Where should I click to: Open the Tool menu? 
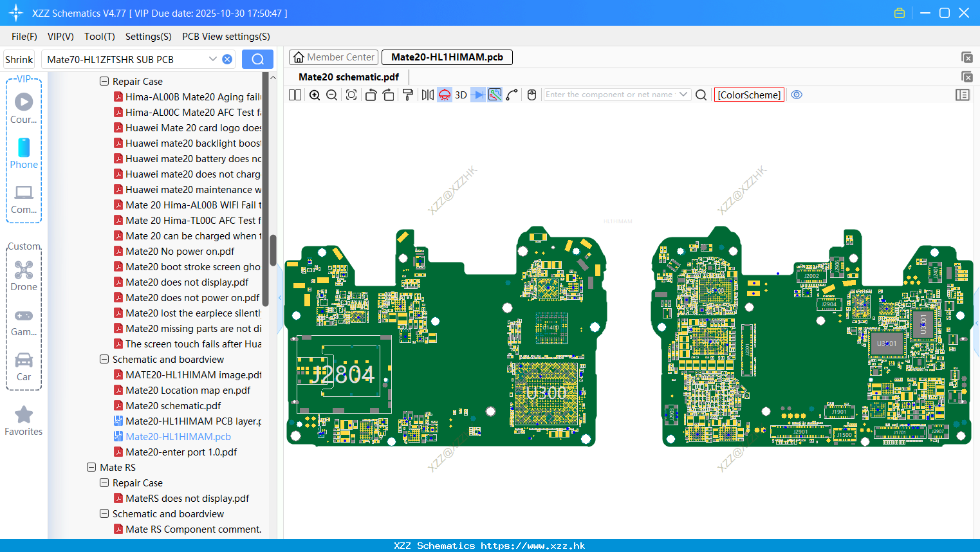pos(100,37)
